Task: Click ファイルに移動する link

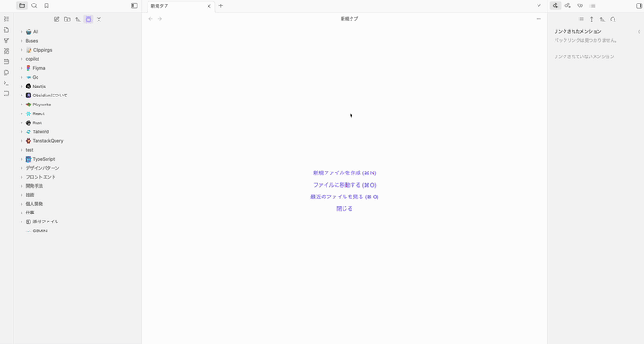Action: [x=344, y=185]
